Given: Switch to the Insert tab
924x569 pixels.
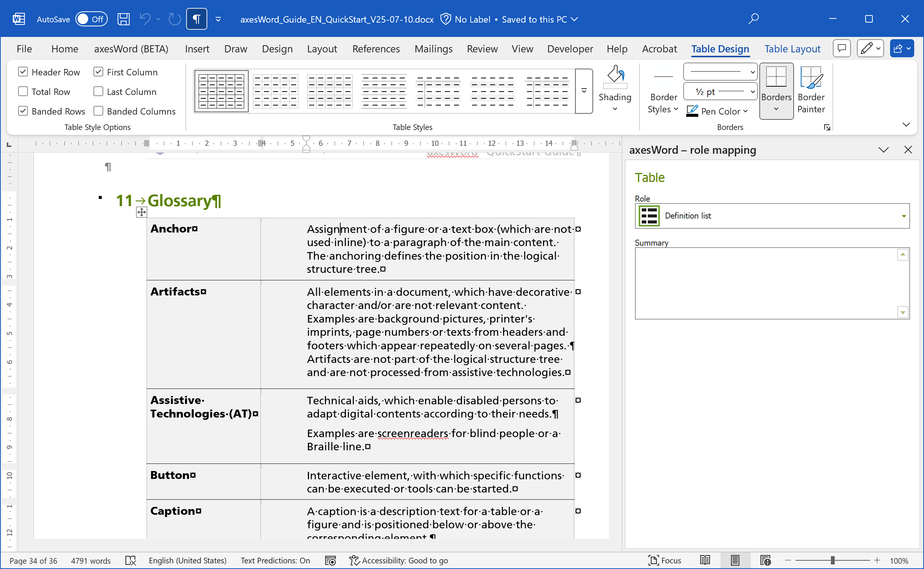Looking at the screenshot, I should 197,49.
